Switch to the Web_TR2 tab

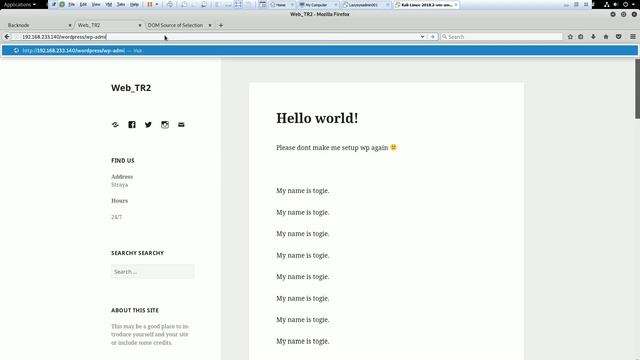pos(109,25)
